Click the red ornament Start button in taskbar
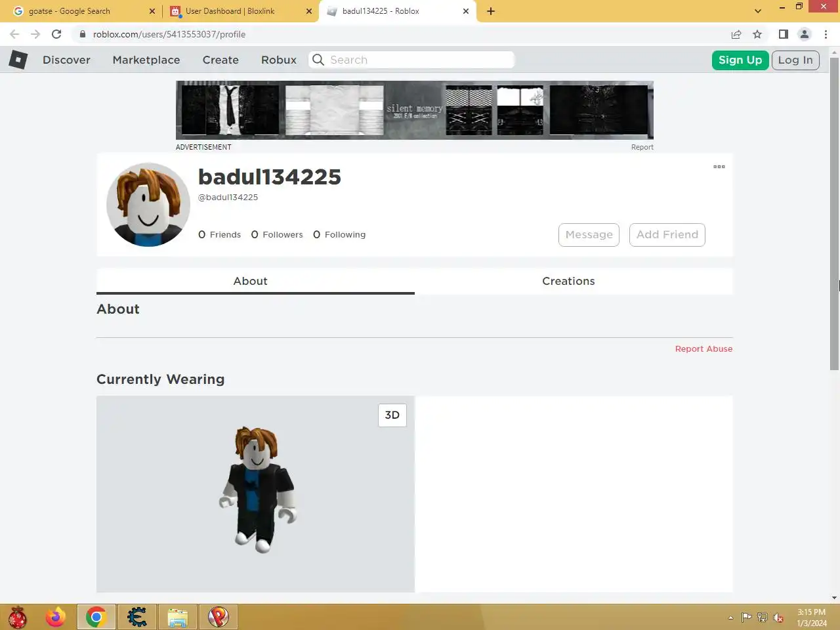Screen dimensions: 840x630 [x=18, y=617]
